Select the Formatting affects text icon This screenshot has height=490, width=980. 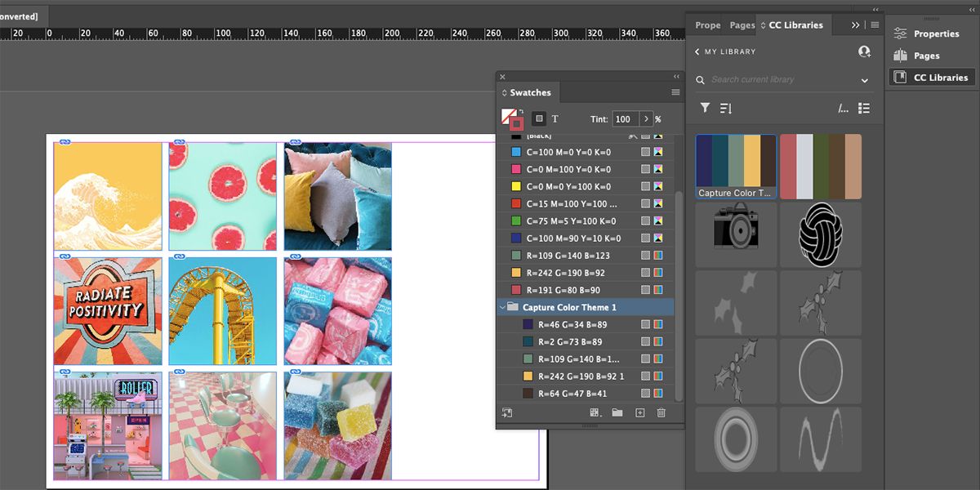(555, 118)
